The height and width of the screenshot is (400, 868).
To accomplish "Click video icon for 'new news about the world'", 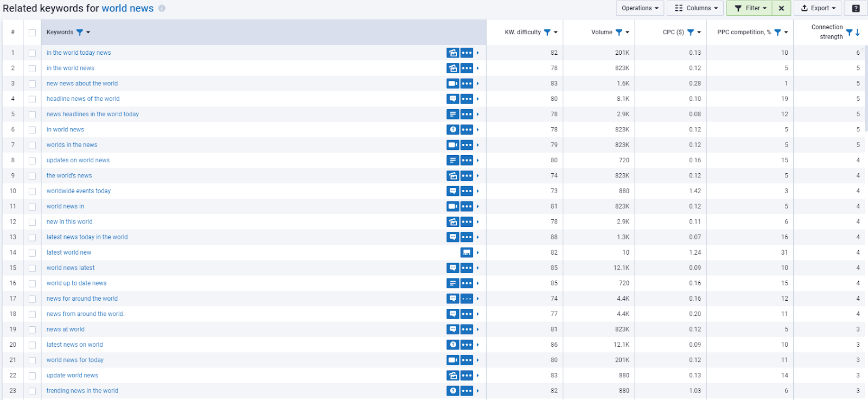I will click(x=453, y=84).
